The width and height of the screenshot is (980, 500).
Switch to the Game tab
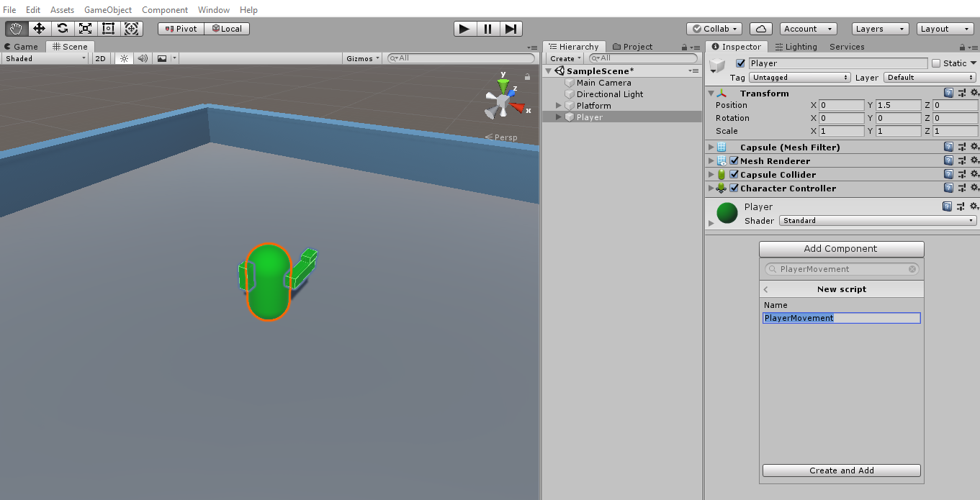click(22, 45)
